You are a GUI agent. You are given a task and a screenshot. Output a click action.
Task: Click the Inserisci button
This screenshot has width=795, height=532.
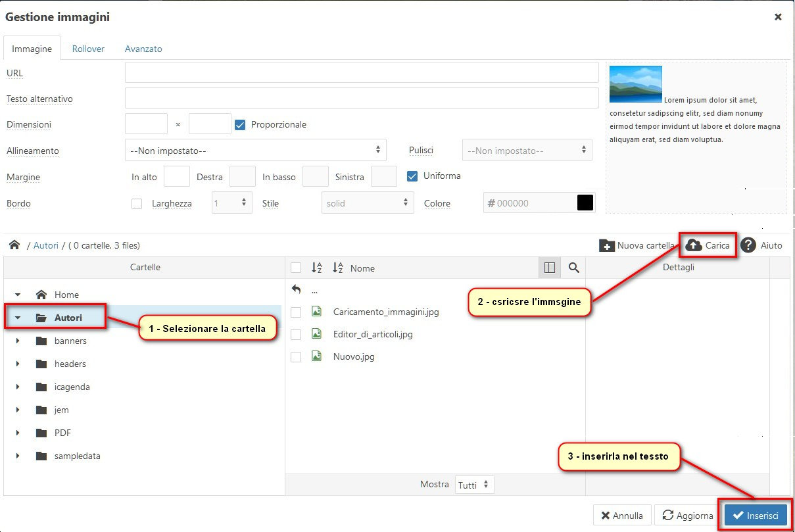pos(756,516)
